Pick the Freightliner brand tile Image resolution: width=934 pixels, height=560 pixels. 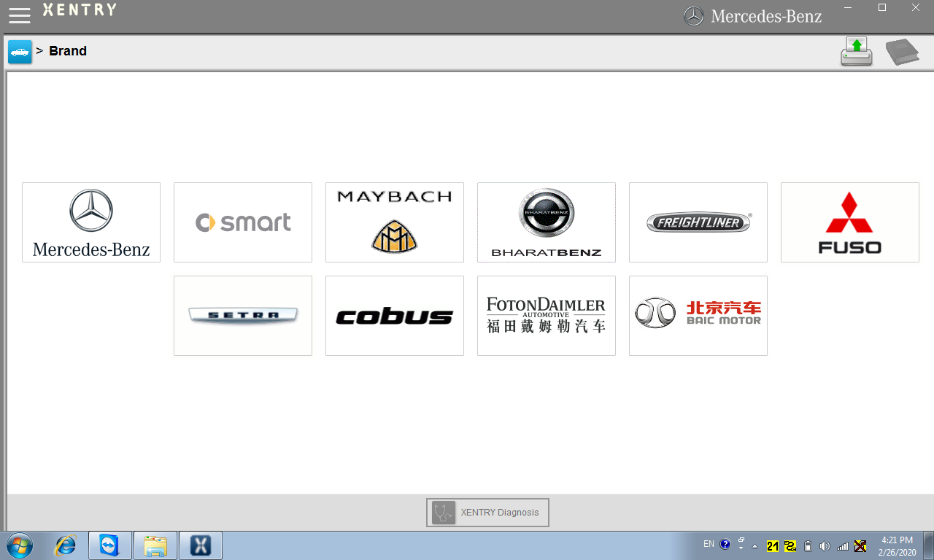point(698,222)
